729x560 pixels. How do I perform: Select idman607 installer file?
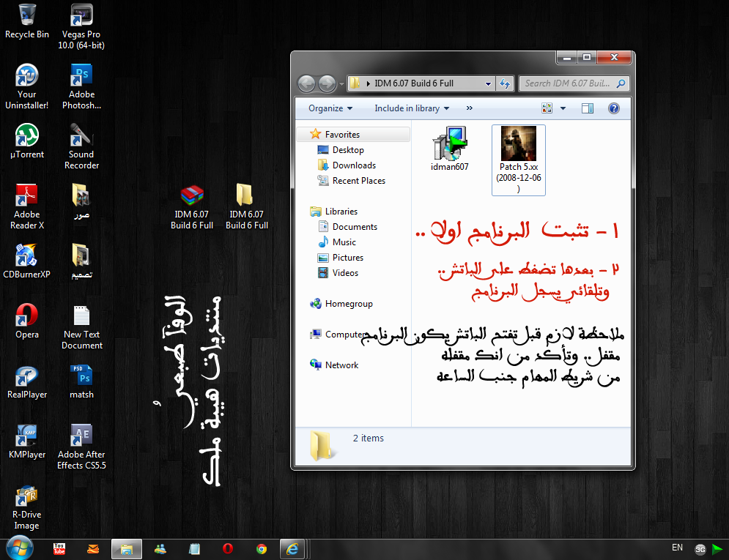click(x=449, y=149)
